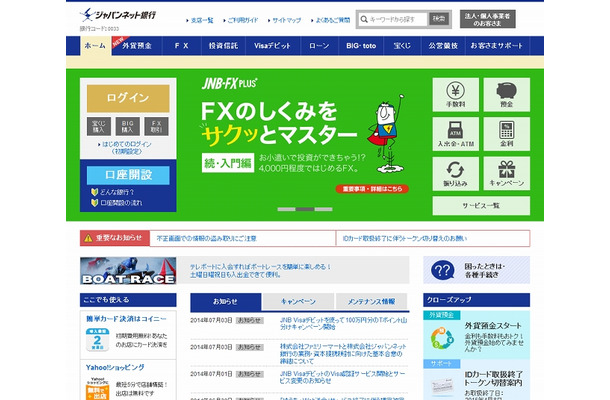Open the 預金 piggy bank tile
The height and width of the screenshot is (400, 610).
point(507,95)
